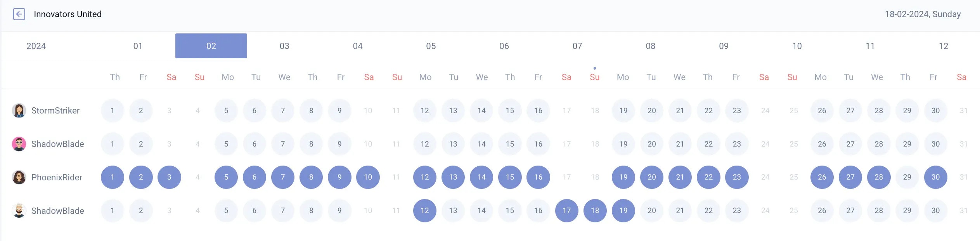This screenshot has height=241, width=980.
Task: Click PhoenixRider's avatar picture
Action: pyautogui.click(x=19, y=177)
